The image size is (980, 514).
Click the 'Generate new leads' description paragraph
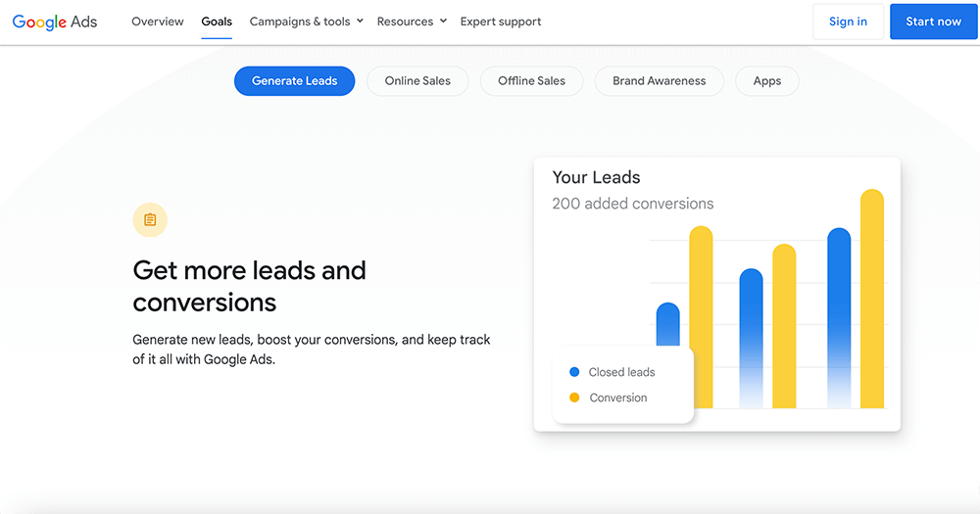click(x=312, y=350)
